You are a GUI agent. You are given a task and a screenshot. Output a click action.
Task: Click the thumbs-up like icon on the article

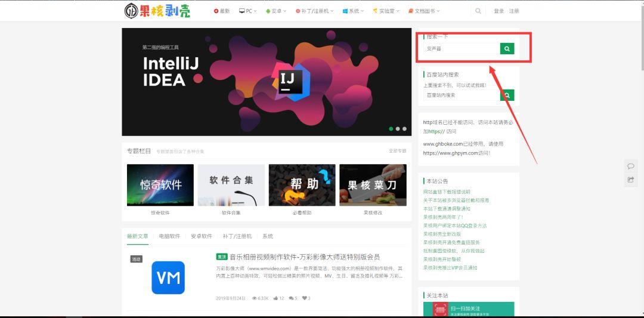click(x=277, y=298)
